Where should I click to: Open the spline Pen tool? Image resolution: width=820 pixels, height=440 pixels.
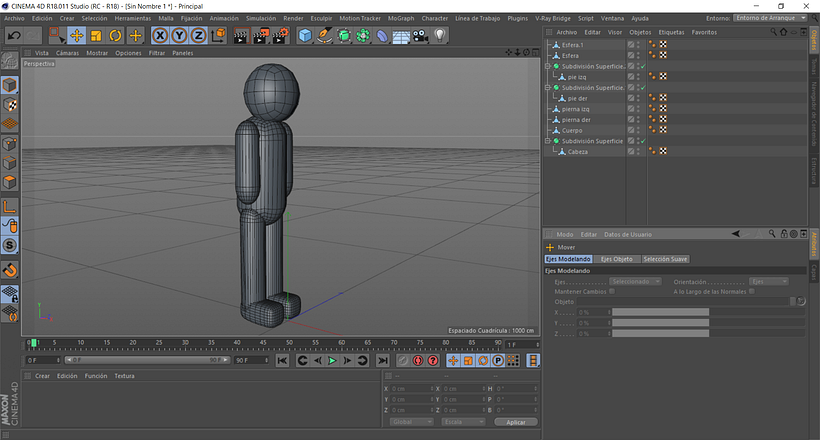pyautogui.click(x=324, y=36)
